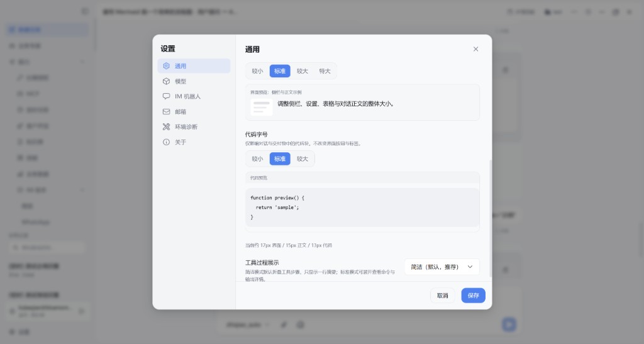This screenshot has width=644, height=344.
Task: Select 标准 for interface size
Action: coord(280,71)
